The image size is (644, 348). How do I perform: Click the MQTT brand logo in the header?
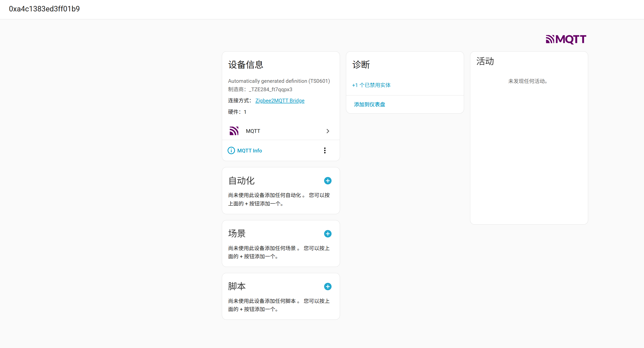[x=566, y=39]
